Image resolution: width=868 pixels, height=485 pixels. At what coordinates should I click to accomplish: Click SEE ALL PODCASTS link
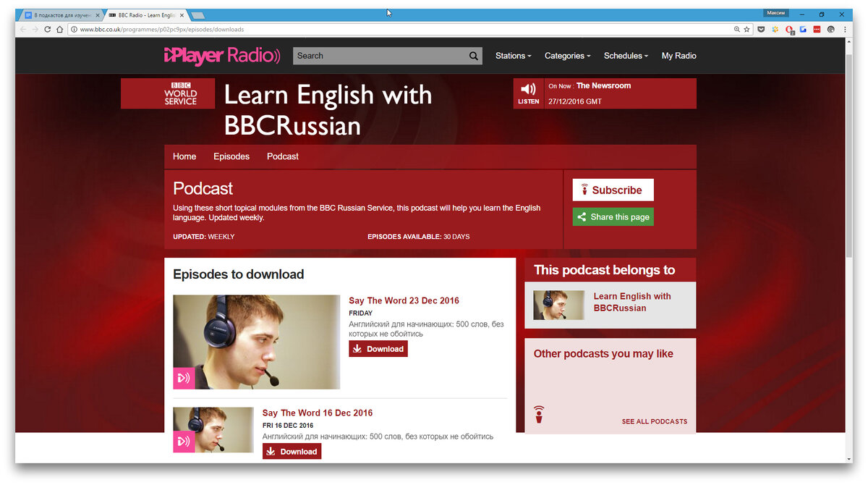click(x=655, y=421)
